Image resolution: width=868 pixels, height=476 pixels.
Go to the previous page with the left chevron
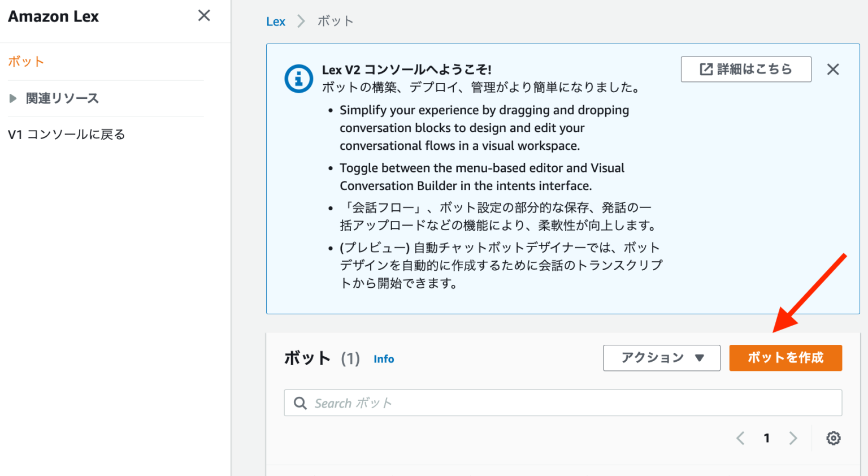740,438
